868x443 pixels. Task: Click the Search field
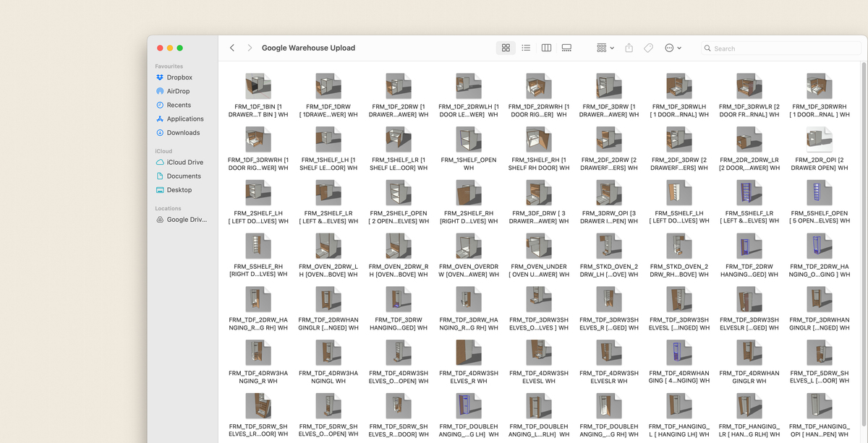point(781,48)
